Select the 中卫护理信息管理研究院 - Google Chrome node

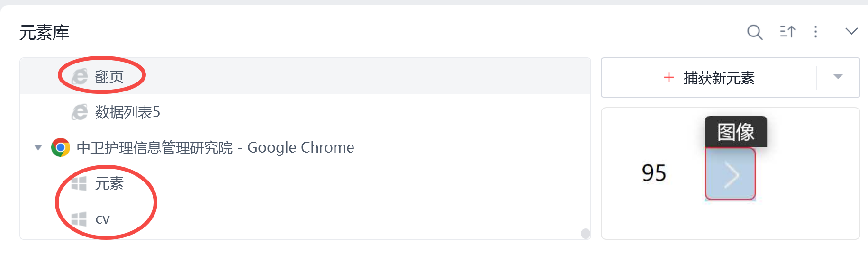(215, 148)
